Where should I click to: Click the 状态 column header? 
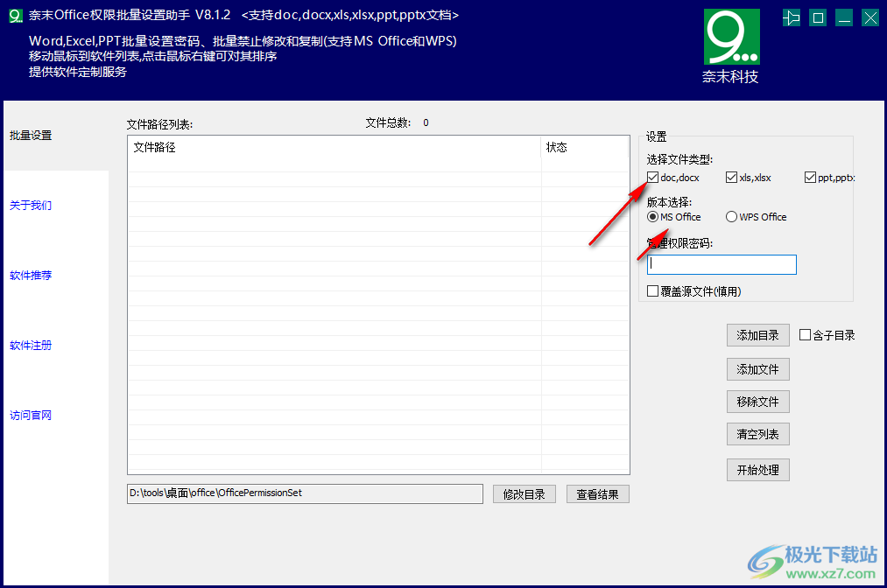(585, 148)
